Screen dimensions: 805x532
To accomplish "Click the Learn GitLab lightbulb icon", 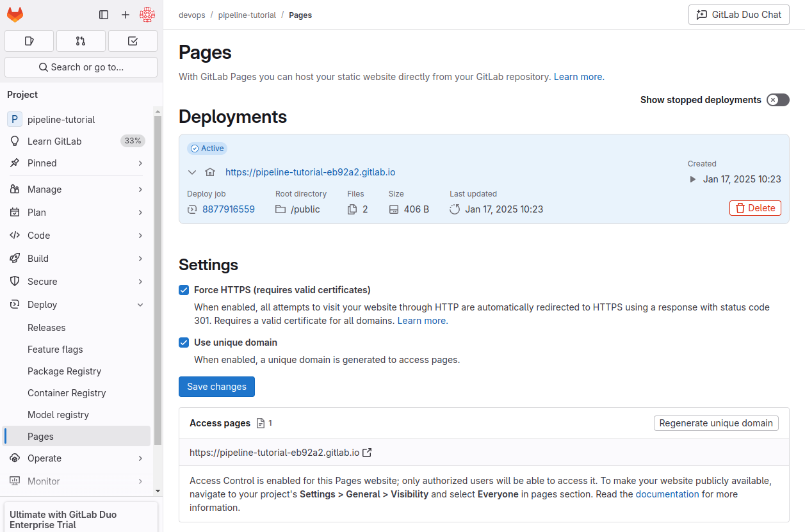I will pos(15,141).
